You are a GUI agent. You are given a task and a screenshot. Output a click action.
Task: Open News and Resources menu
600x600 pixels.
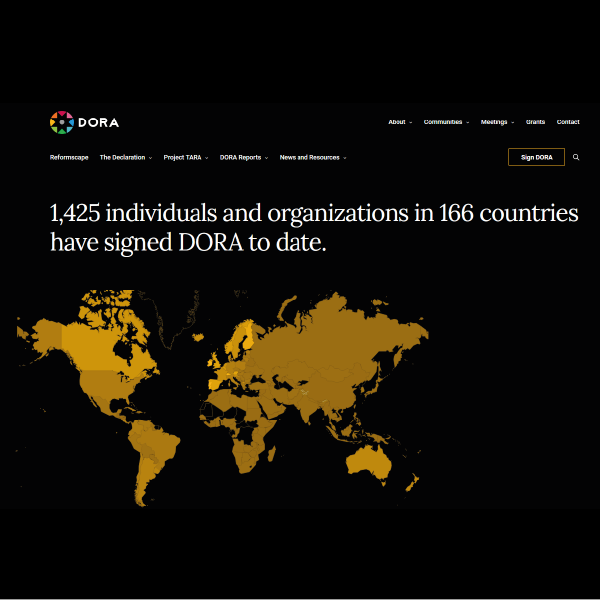pos(309,157)
